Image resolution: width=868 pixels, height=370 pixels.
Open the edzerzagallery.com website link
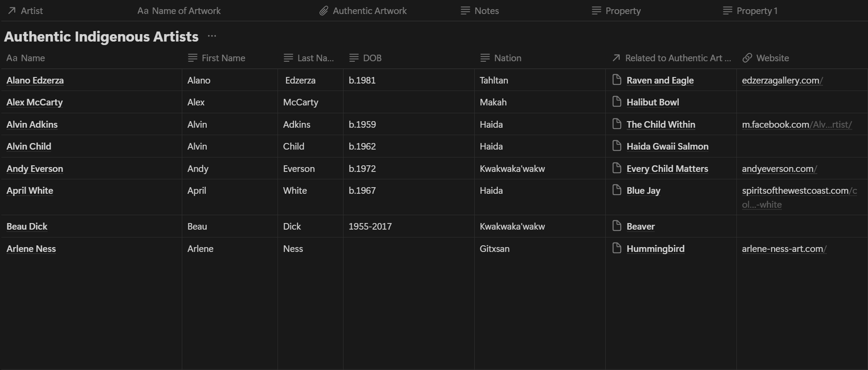(x=782, y=80)
